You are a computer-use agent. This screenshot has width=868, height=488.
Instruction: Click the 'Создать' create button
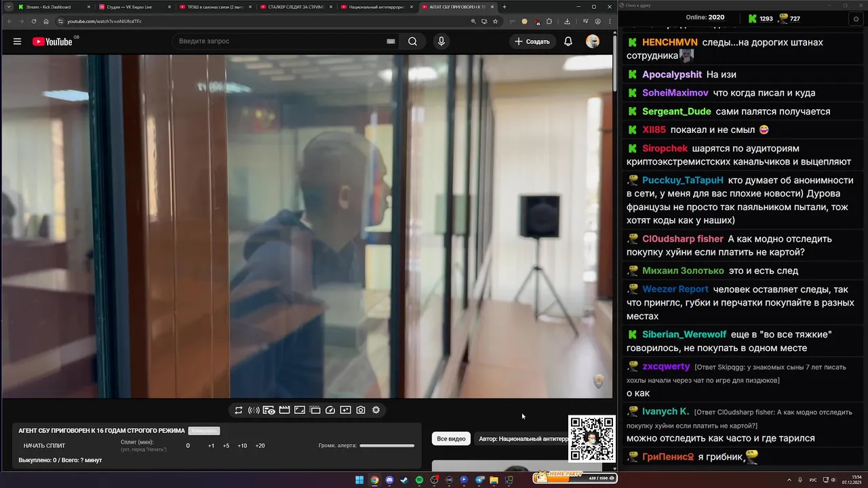click(532, 41)
